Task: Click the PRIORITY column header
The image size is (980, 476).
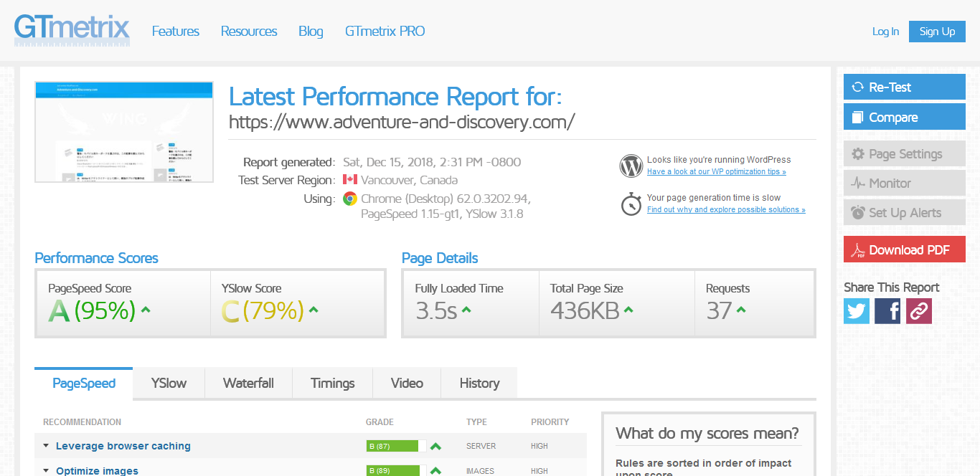Action: 550,422
